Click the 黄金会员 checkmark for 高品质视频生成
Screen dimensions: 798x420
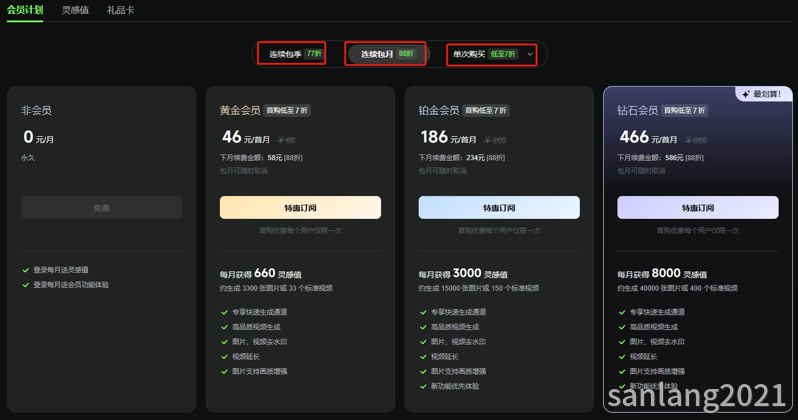pyautogui.click(x=224, y=327)
